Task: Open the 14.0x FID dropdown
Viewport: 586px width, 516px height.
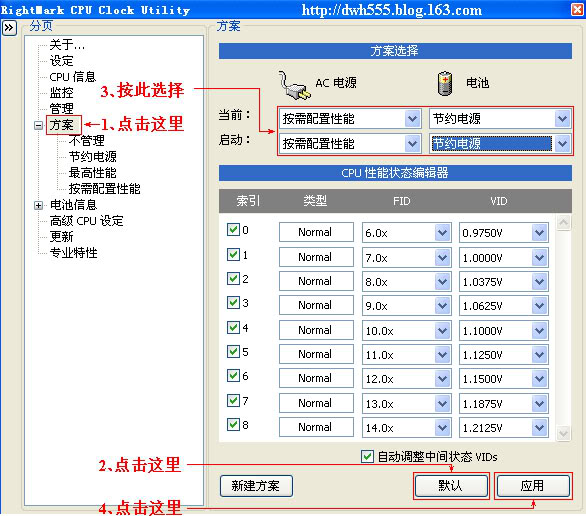Action: (x=442, y=427)
